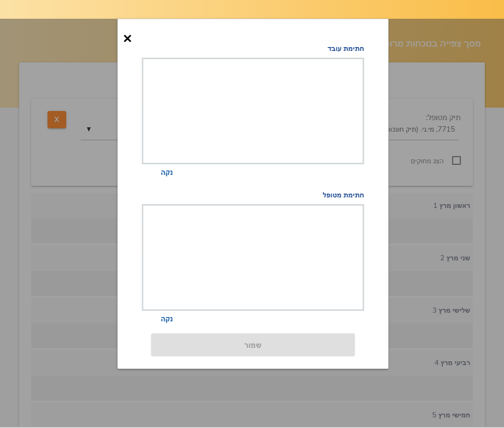Image resolution: width=504 pixels, height=428 pixels.
Task: Clear the employee signature with נקה
Action: (167, 172)
